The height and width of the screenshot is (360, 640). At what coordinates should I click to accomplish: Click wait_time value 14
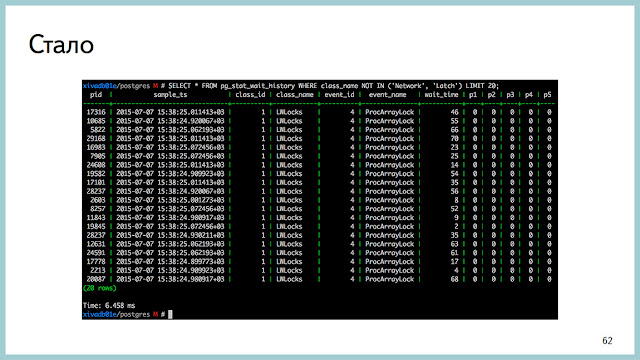[x=455, y=165]
